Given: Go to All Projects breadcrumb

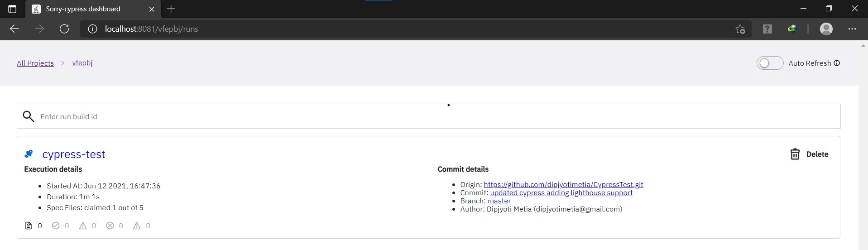Looking at the screenshot, I should click(x=35, y=63).
